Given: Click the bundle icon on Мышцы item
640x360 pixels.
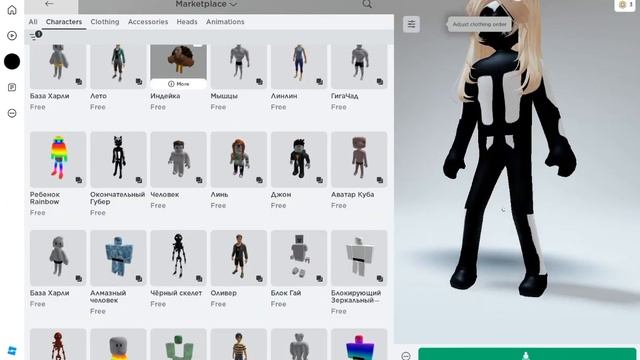Looking at the screenshot, I should point(259,82).
